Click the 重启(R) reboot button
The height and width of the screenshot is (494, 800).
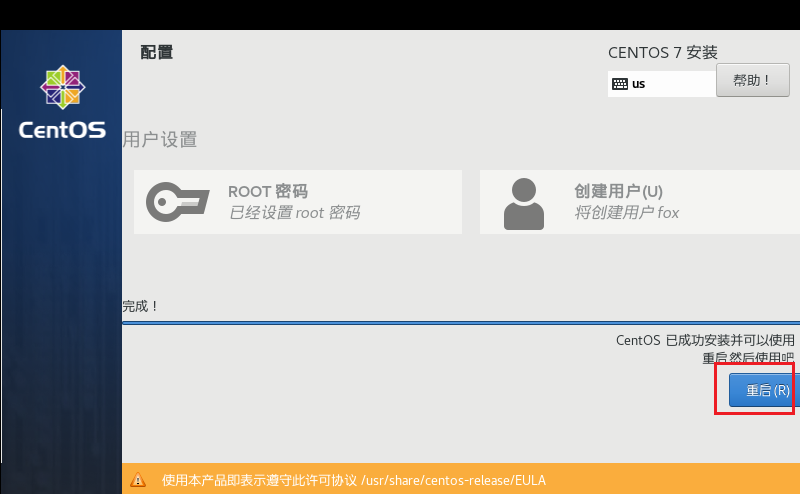tap(764, 390)
